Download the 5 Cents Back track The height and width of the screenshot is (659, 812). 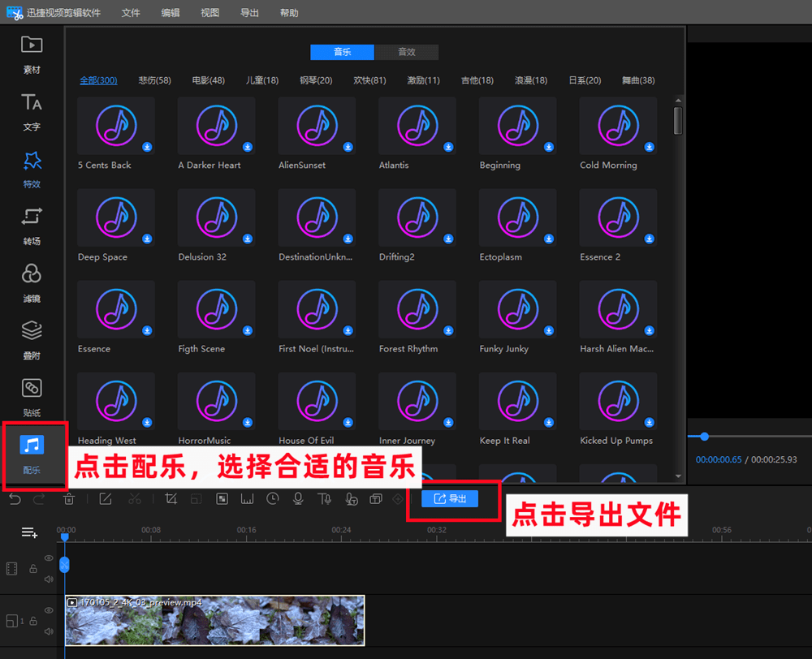[x=147, y=147]
